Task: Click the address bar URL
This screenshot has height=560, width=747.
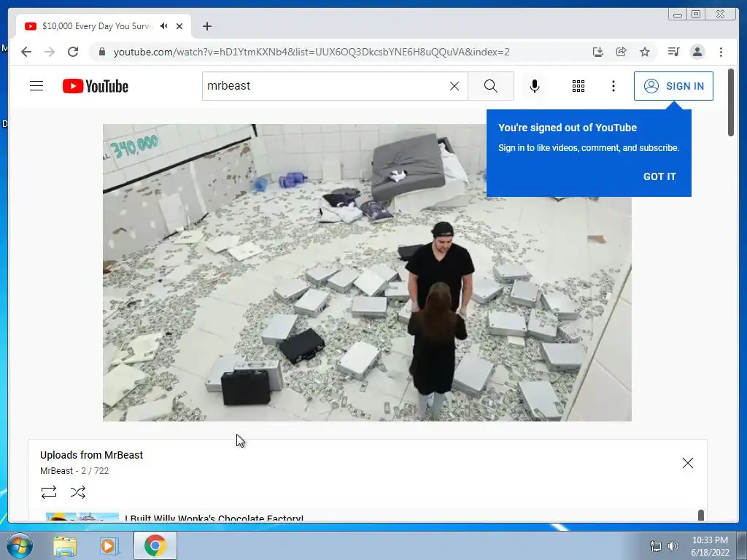Action: (x=311, y=52)
